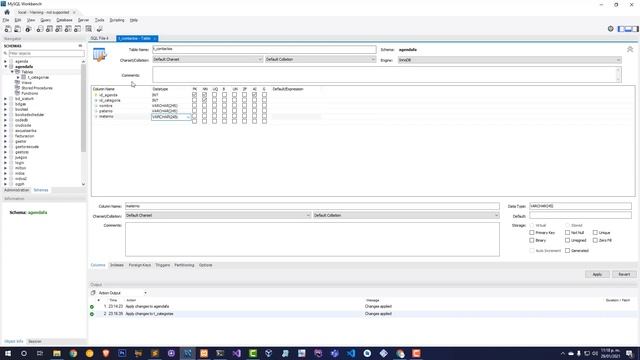Switch to the SQL File 4 tab
This screenshot has height=360, width=640.
(100, 38)
